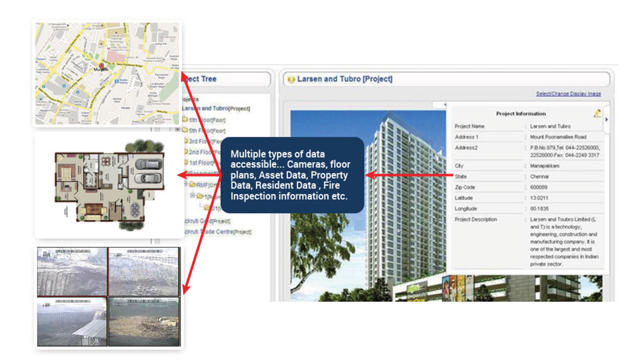The height and width of the screenshot is (364, 638).
Task: Open the bottom-right camera feed
Action: pyautogui.click(x=144, y=322)
